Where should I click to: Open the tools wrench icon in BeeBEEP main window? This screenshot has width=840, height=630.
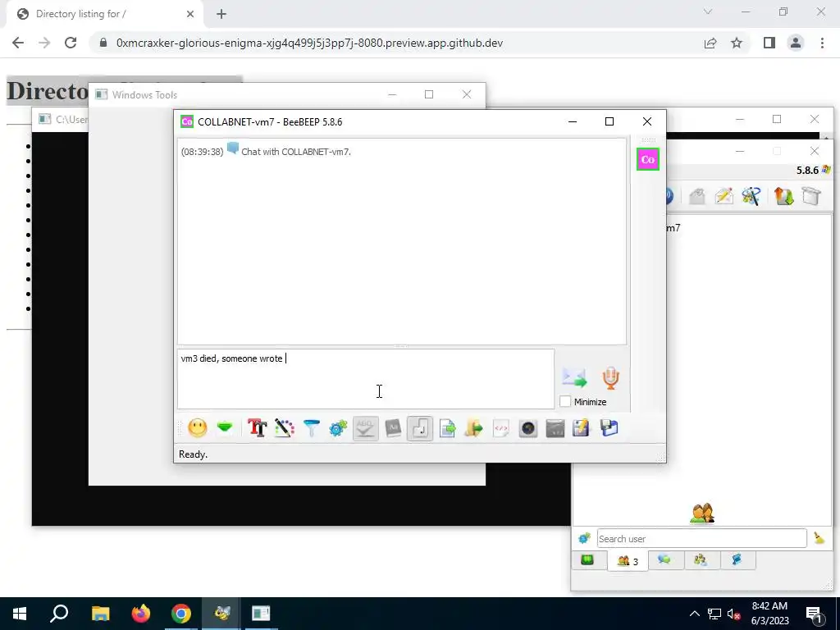click(751, 196)
